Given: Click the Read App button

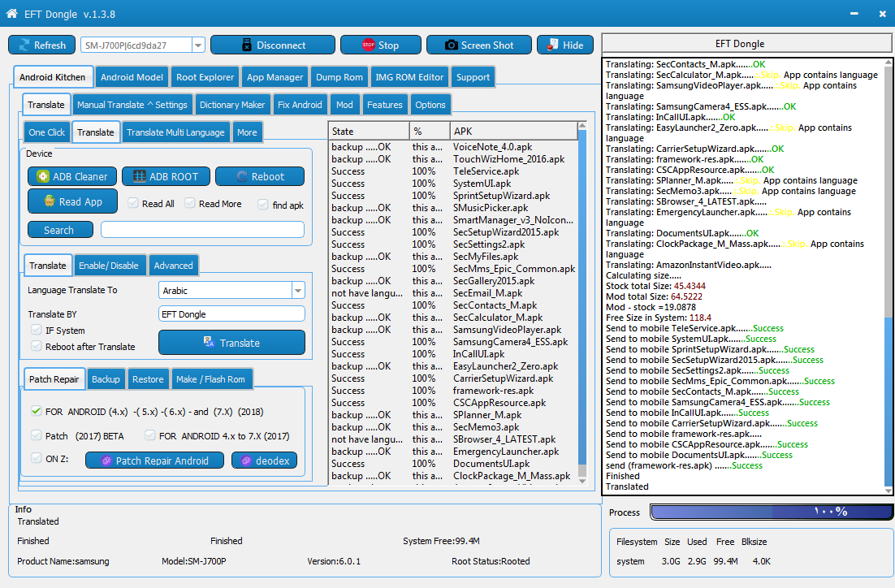Looking at the screenshot, I should click(72, 201).
